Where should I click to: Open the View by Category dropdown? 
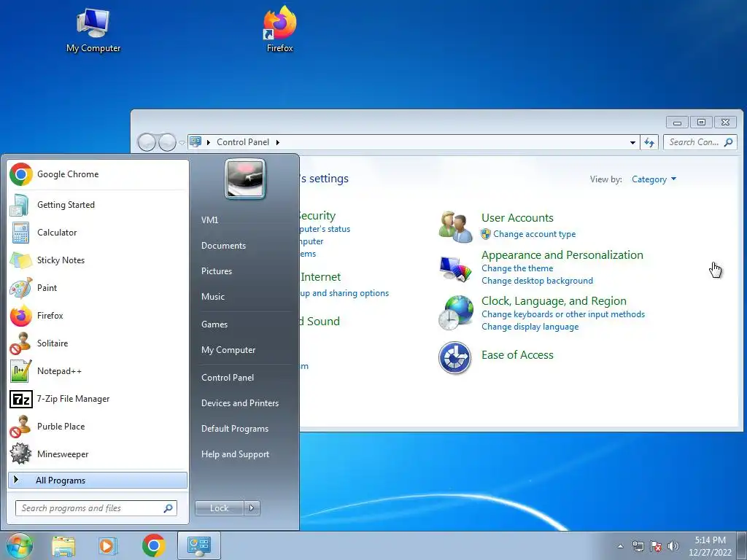[x=654, y=179]
